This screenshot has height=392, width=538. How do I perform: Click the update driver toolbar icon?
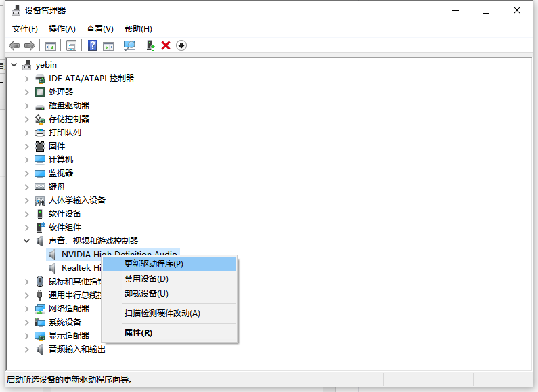point(151,45)
